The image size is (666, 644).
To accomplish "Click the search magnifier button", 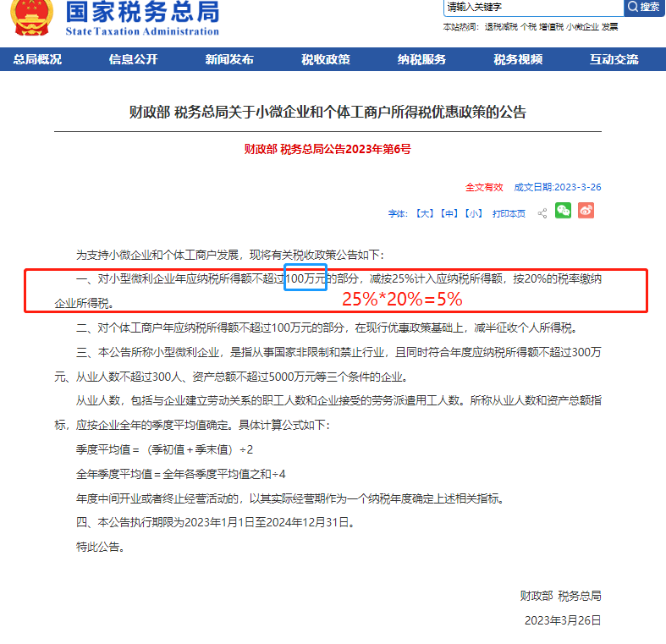I will click(x=643, y=7).
